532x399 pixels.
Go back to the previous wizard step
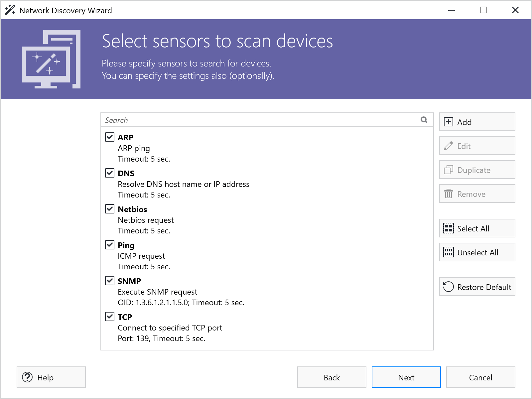point(332,377)
